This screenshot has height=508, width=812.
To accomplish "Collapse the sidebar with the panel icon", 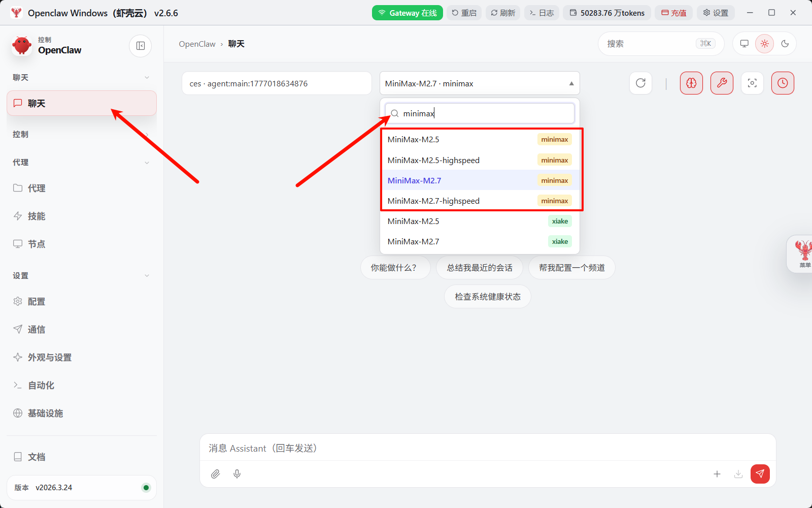I will 141,46.
